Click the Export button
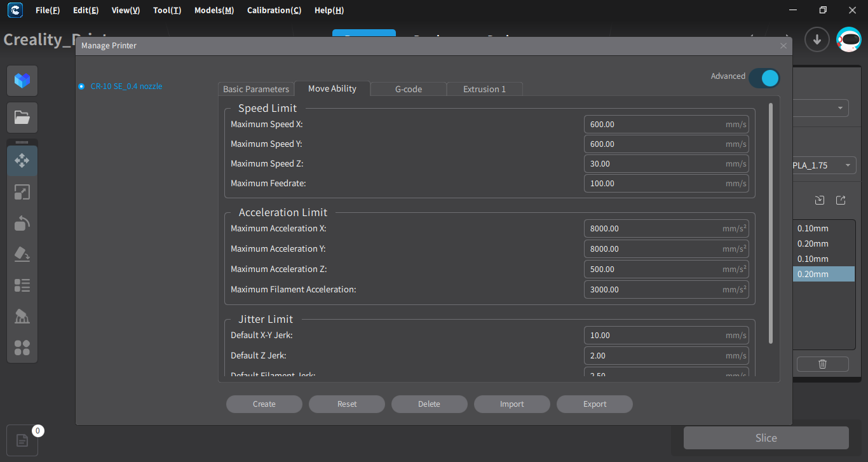This screenshot has width=868, height=462. coord(595,404)
